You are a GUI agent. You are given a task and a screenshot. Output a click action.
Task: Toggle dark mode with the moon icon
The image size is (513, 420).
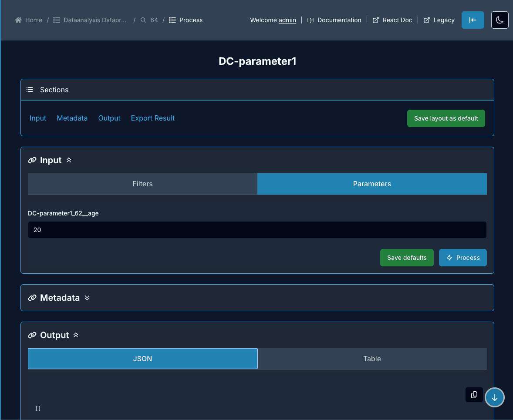click(x=499, y=20)
